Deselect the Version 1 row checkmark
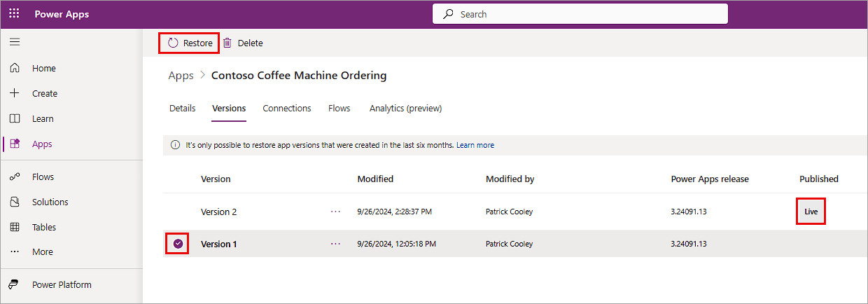Image resolution: width=868 pixels, height=304 pixels. click(178, 244)
